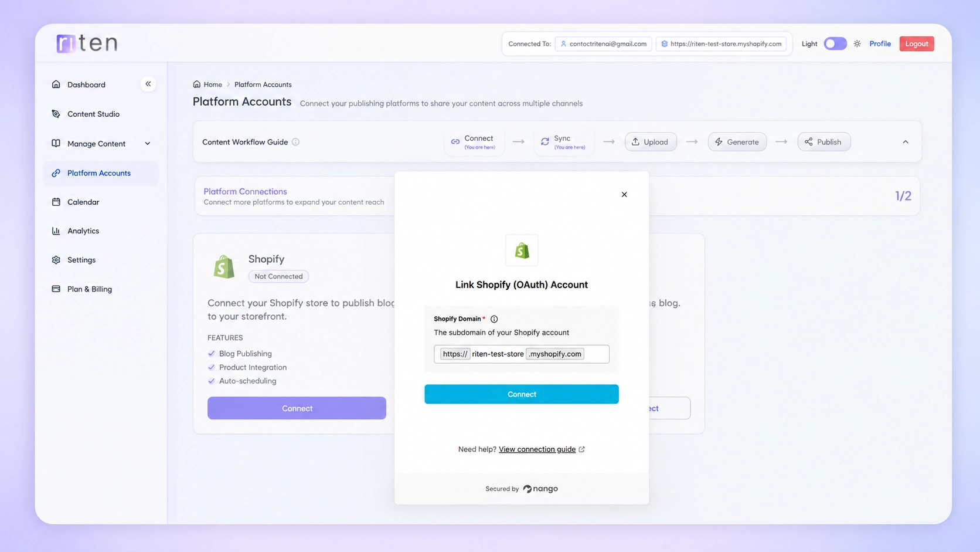
Task: Collapse the Content Workflow Guide panel
Action: pos(906,142)
